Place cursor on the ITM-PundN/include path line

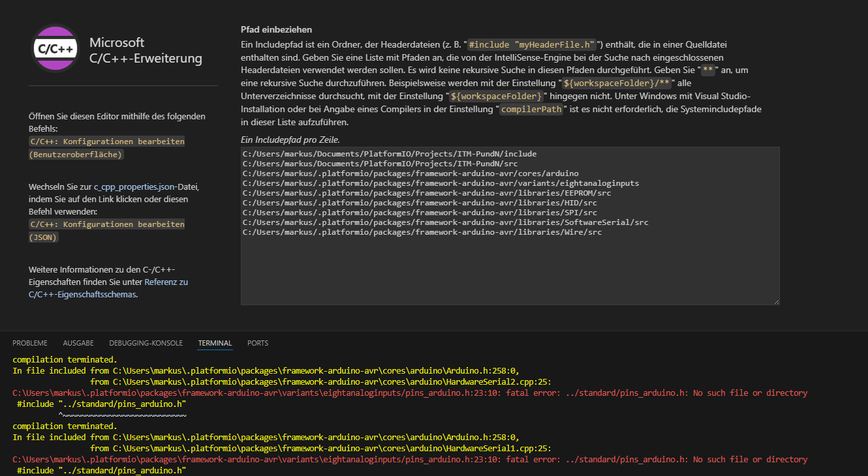[389, 154]
